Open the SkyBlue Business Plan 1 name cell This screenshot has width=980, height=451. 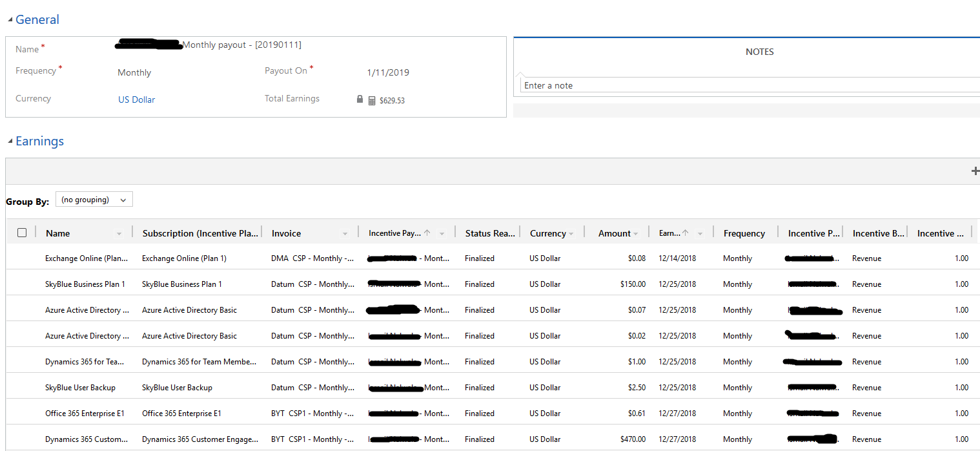point(85,284)
